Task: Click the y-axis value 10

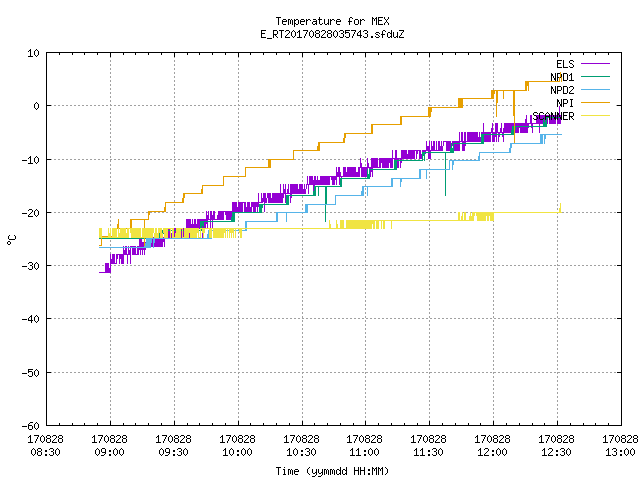Action: pos(33,53)
